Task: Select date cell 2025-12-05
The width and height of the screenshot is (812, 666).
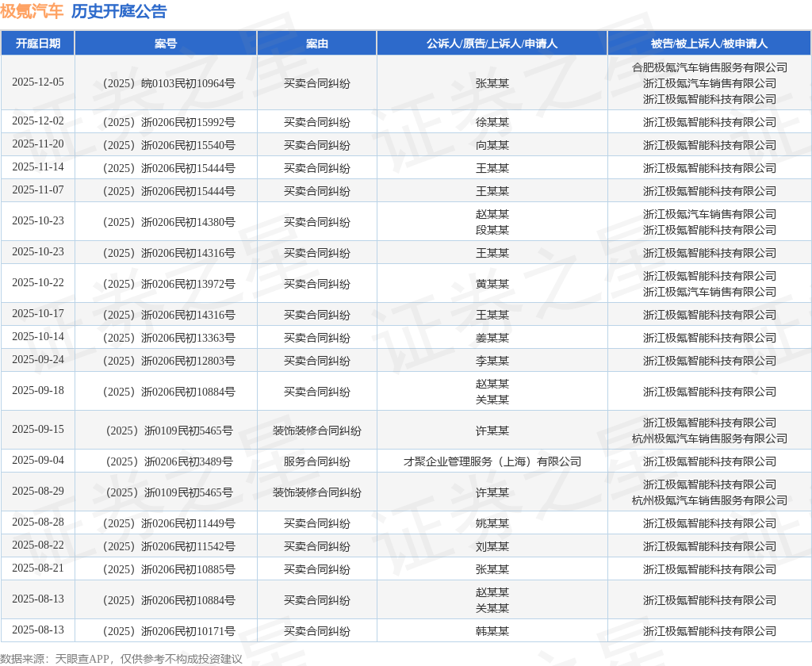Action: (38, 82)
